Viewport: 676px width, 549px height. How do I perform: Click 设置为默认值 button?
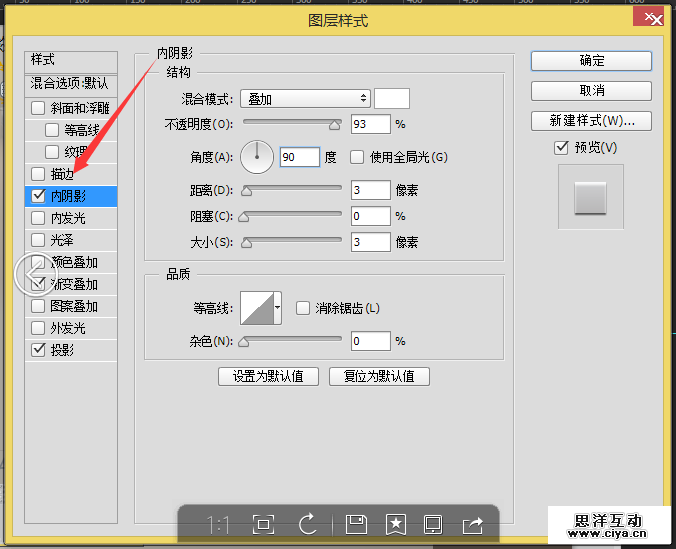pyautogui.click(x=268, y=376)
